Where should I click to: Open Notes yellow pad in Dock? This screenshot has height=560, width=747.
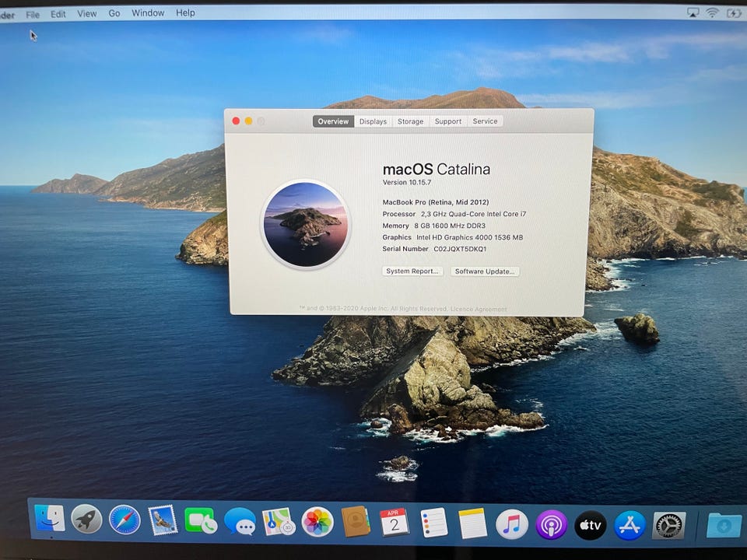point(472,523)
